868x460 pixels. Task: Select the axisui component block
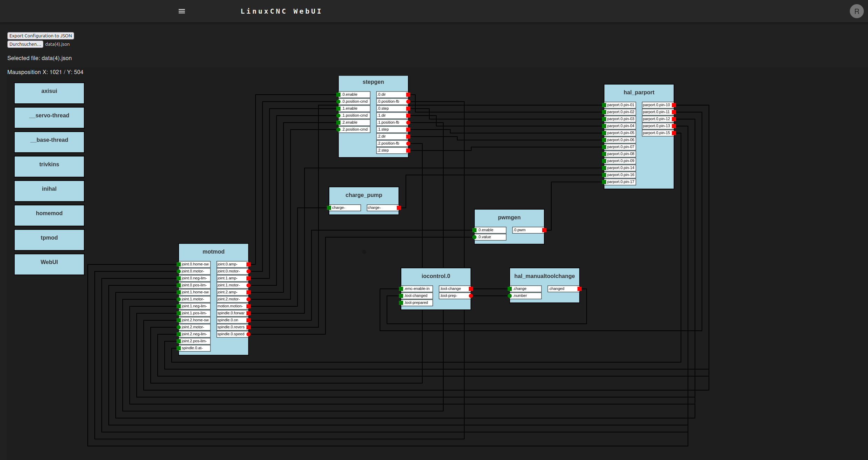(49, 93)
